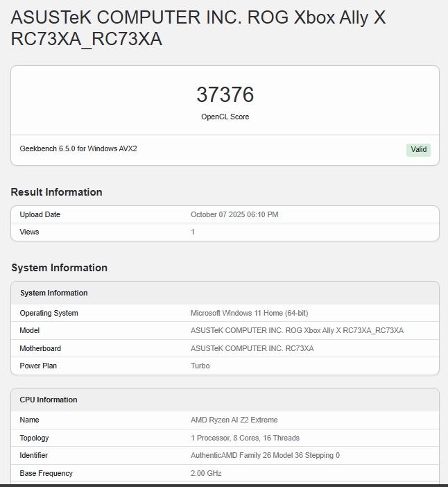This screenshot has width=448, height=487.
Task: Click the System Information section heading
Action: (x=59, y=268)
